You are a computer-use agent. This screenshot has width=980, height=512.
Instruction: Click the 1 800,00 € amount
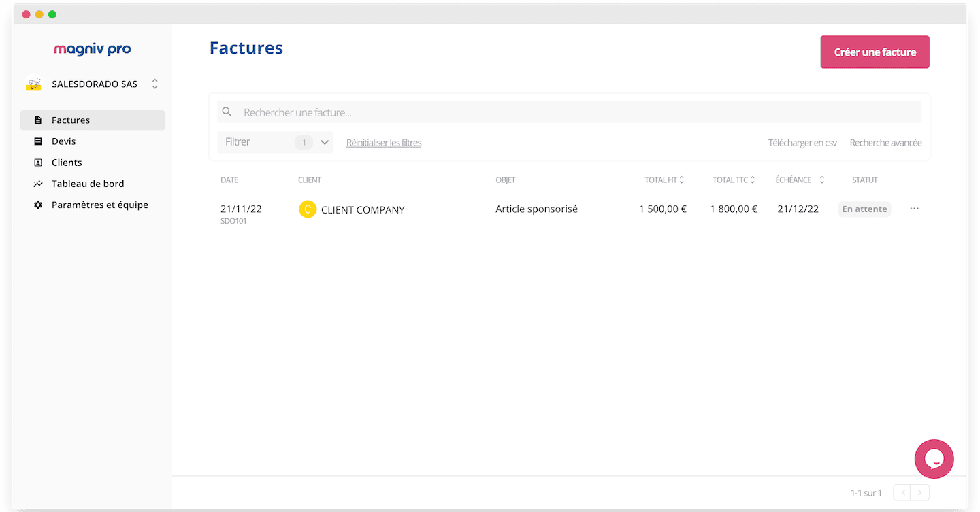(x=734, y=209)
